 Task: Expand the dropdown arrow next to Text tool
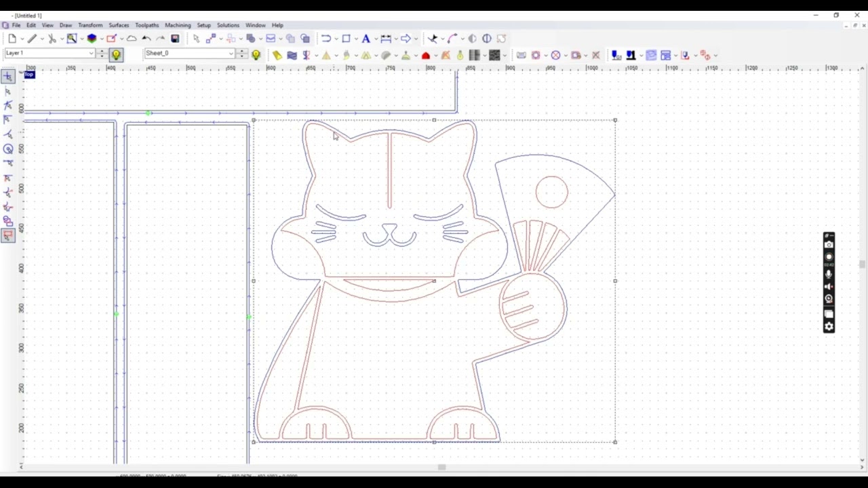coord(376,39)
